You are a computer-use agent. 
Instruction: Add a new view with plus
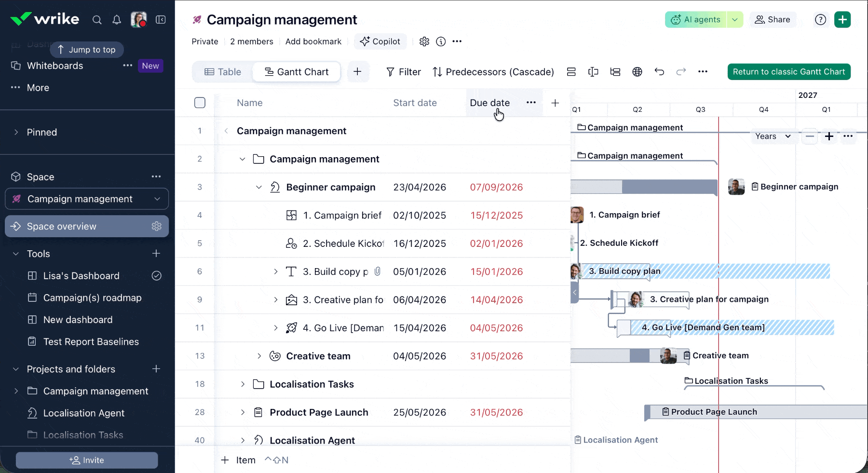pyautogui.click(x=357, y=72)
